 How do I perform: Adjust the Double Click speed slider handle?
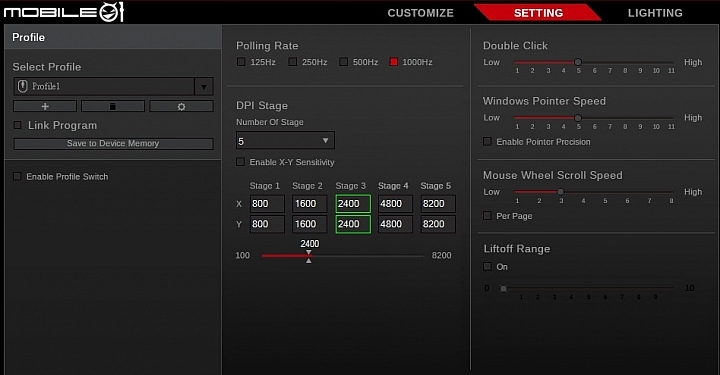578,62
